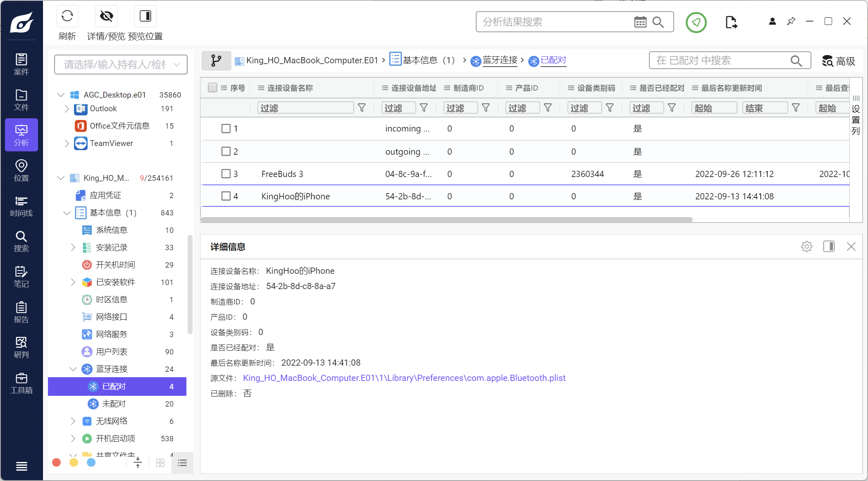Open the detail panel settings gear
Viewport: 868px width, 481px height.
[x=806, y=247]
